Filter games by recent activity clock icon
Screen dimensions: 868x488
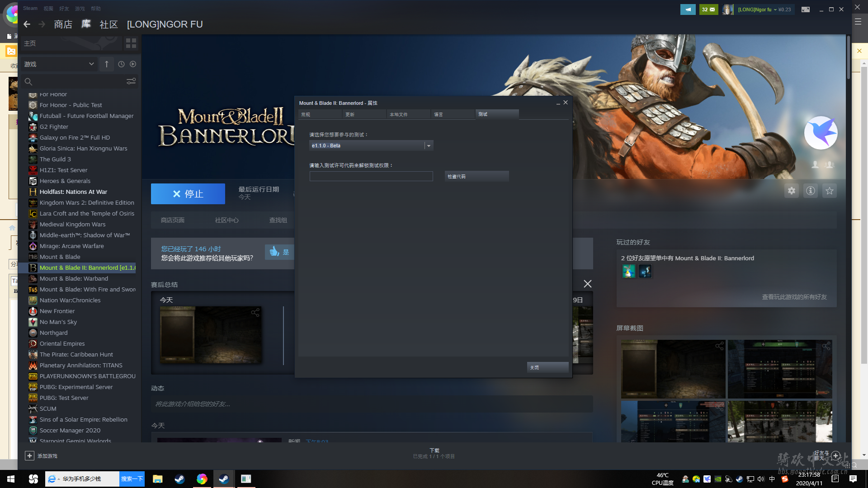coord(121,64)
